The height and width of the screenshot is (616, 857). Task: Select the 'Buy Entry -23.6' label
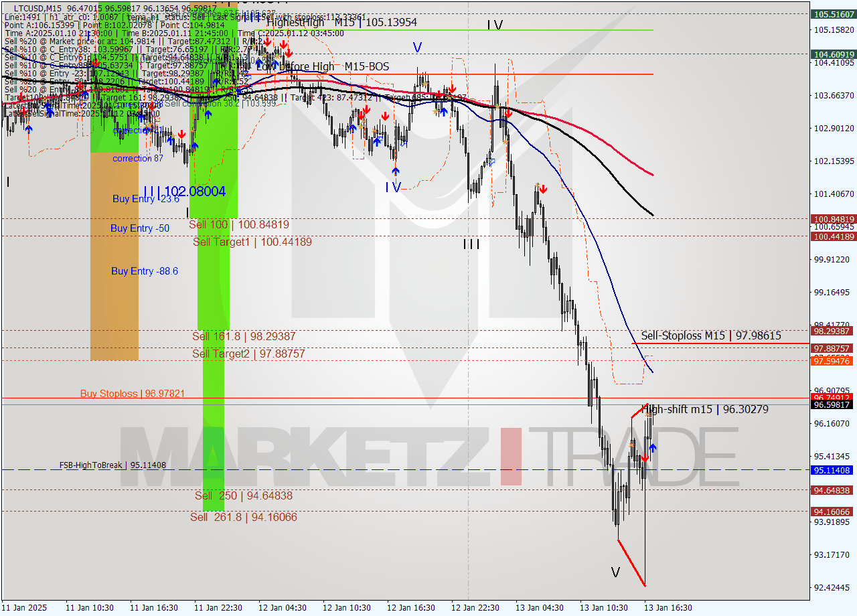146,199
